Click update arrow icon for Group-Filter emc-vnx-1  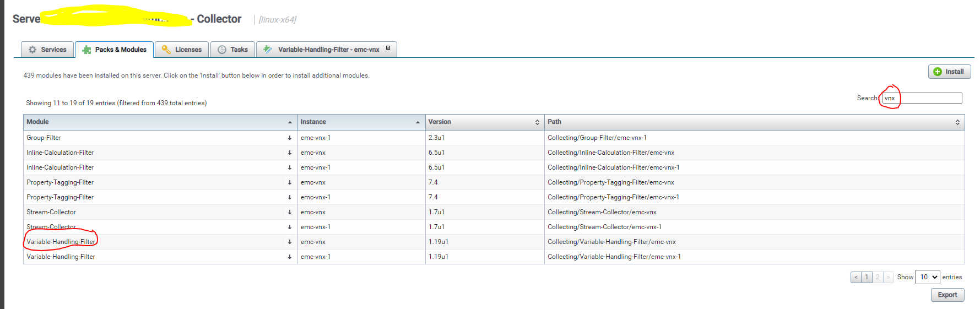coord(290,138)
